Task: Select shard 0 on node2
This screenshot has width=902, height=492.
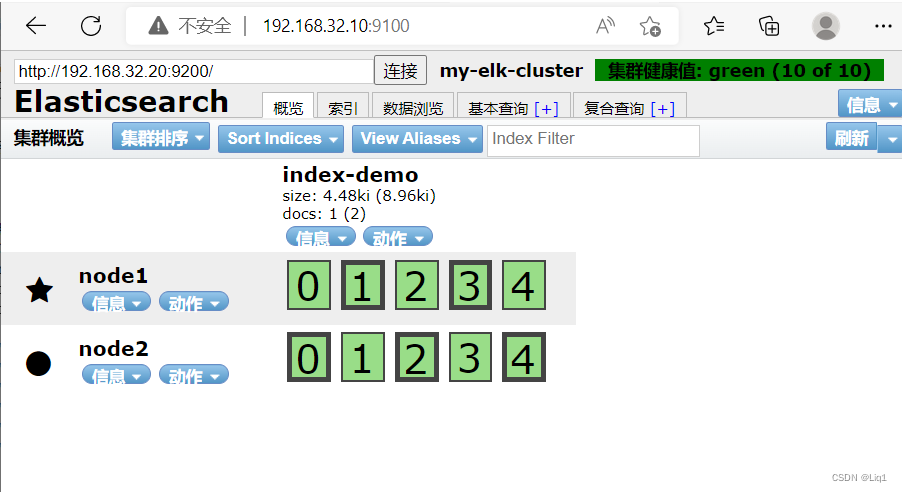Action: click(x=309, y=357)
